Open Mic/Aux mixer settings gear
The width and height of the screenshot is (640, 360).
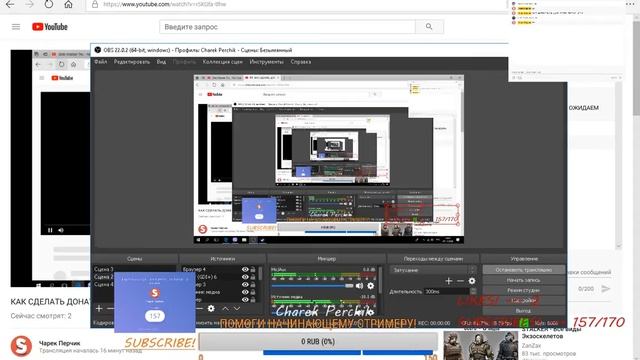371,286
